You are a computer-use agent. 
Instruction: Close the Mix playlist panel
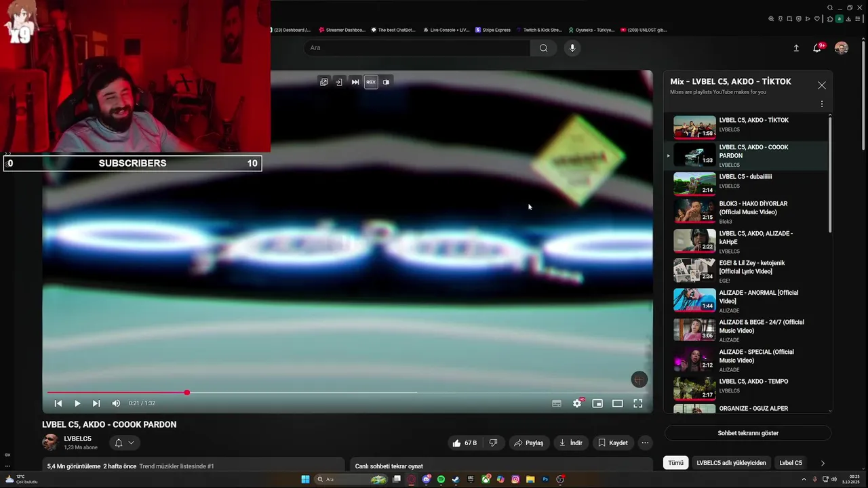pyautogui.click(x=822, y=85)
